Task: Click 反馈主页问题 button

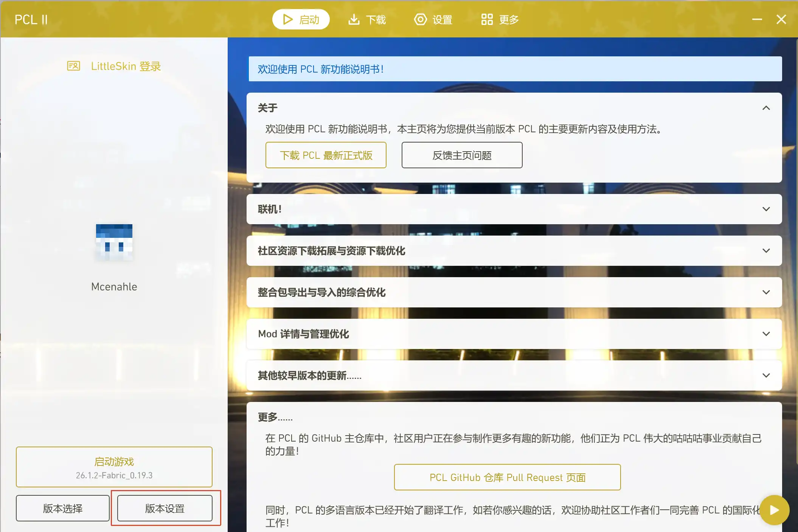Action: (x=462, y=155)
